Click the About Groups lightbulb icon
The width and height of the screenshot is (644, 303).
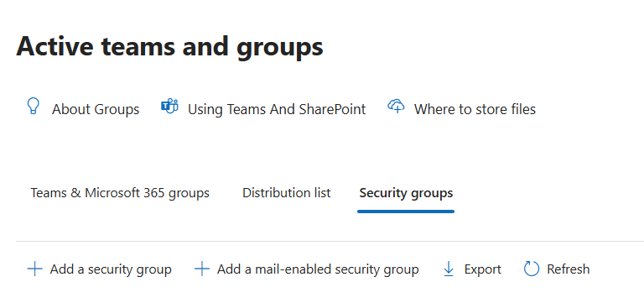coord(33,106)
